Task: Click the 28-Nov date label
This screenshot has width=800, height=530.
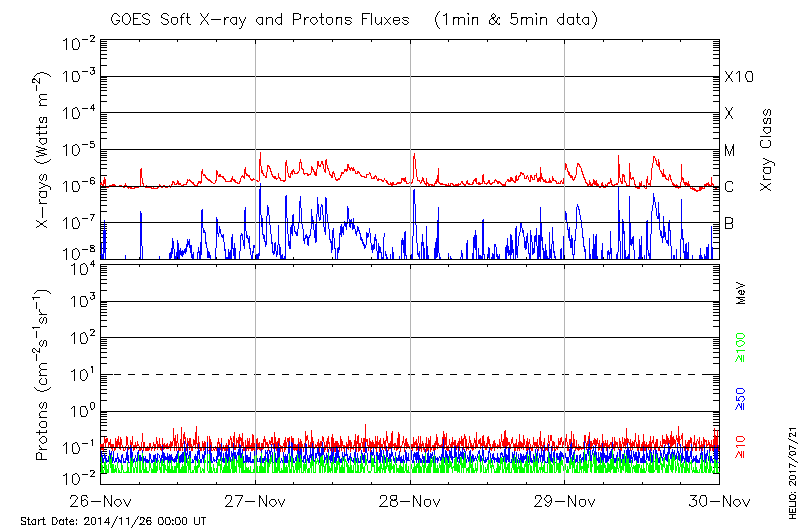Action: pyautogui.click(x=411, y=502)
